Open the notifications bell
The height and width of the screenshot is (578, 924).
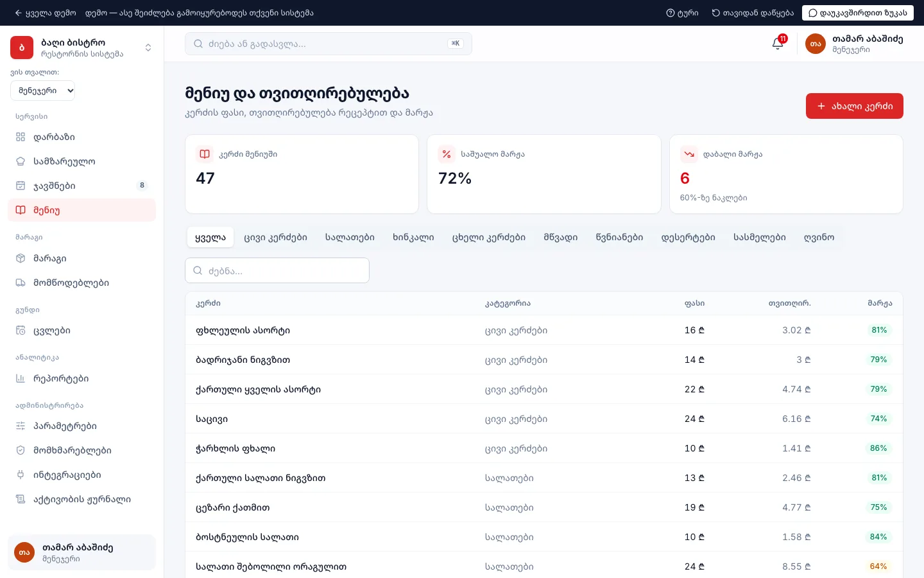[778, 44]
